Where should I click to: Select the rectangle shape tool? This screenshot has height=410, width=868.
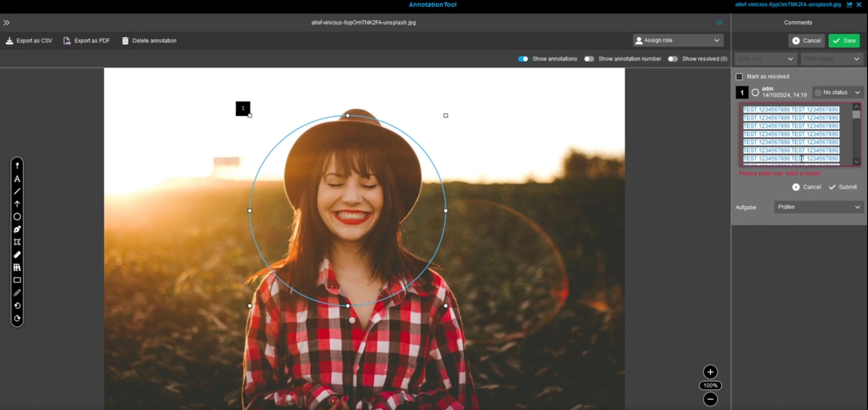(x=17, y=280)
